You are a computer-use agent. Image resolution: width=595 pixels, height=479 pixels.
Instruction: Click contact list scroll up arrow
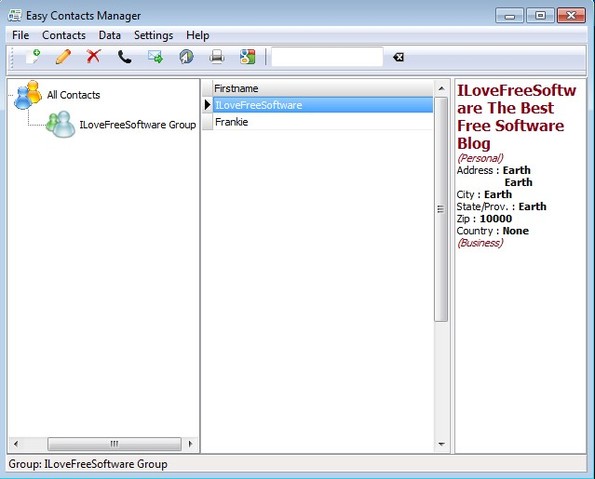441,88
